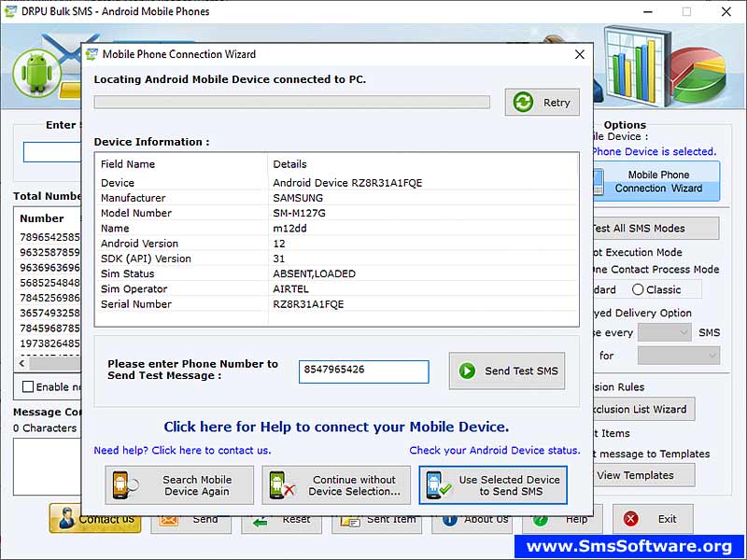747x560 pixels.
Task: Click the device locating progress bar
Action: [294, 103]
